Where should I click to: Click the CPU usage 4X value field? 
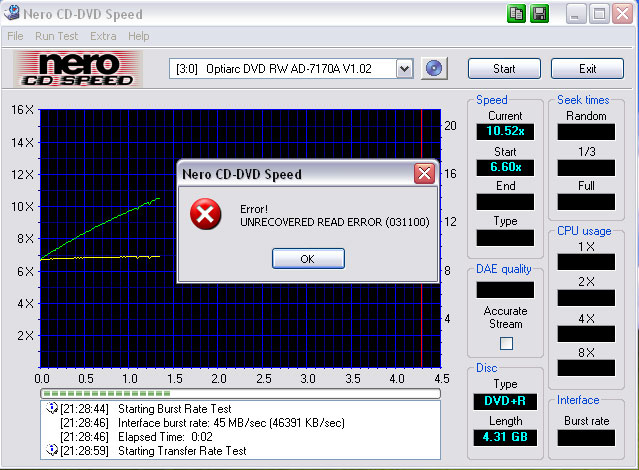[x=586, y=334]
